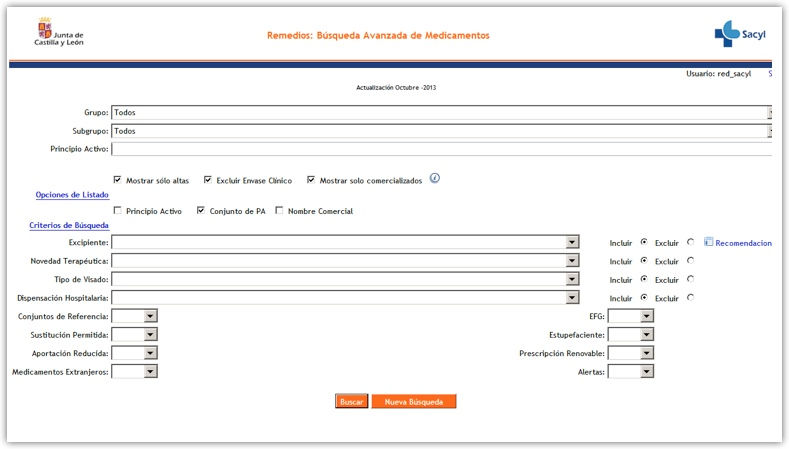Screen dimensions: 789x449
Task: Open the EFG dropdown
Action: (647, 316)
